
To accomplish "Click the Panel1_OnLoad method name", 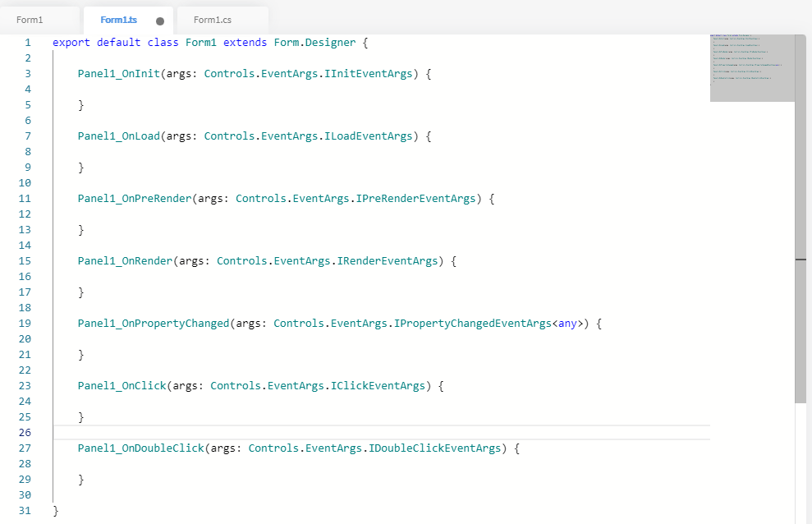I will pos(118,136).
